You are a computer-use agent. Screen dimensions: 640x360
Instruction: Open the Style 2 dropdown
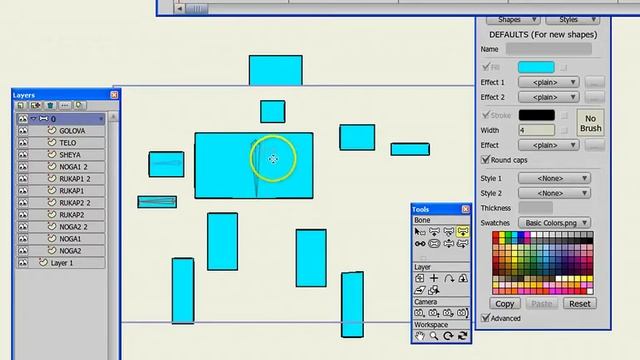pos(554,193)
